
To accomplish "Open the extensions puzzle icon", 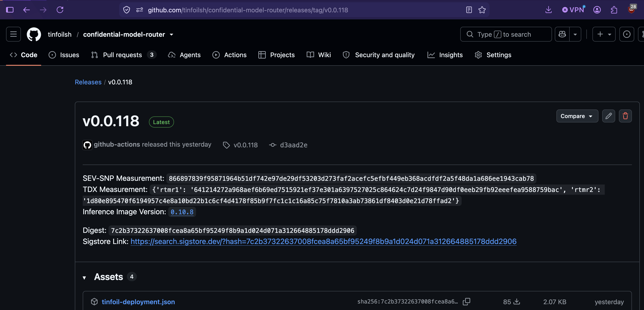I will (614, 10).
